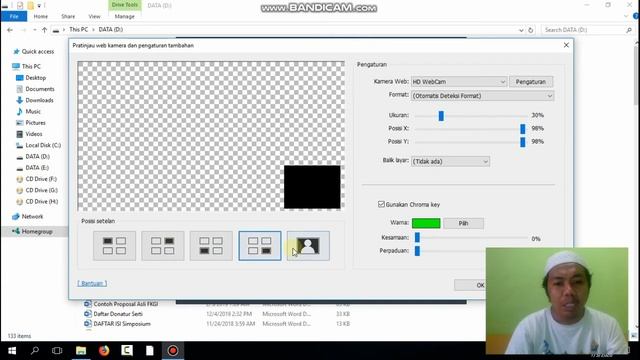
Task: Switch to Manage ribbon tab
Action: pyautogui.click(x=124, y=16)
